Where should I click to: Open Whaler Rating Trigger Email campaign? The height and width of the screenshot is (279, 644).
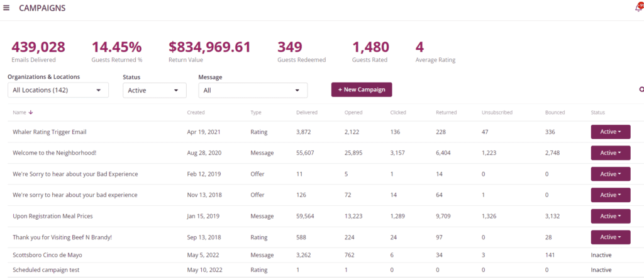(49, 132)
